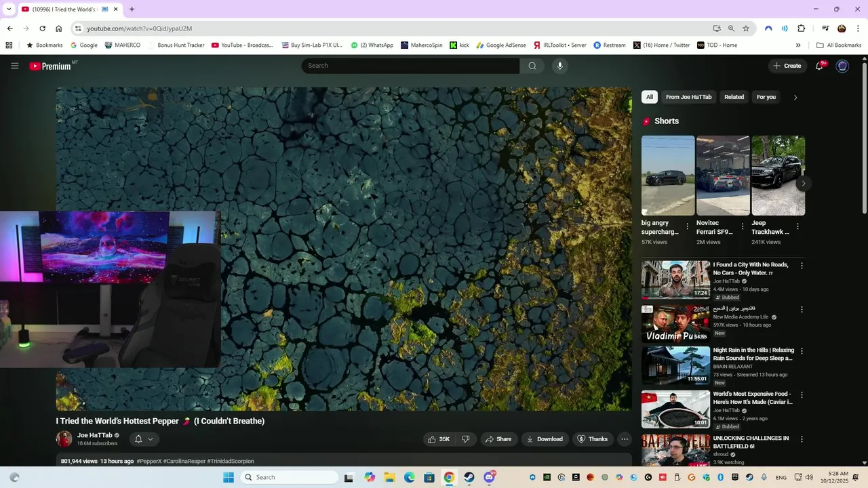The width and height of the screenshot is (868, 488).
Task: Select the Related filter chip
Action: (x=734, y=97)
